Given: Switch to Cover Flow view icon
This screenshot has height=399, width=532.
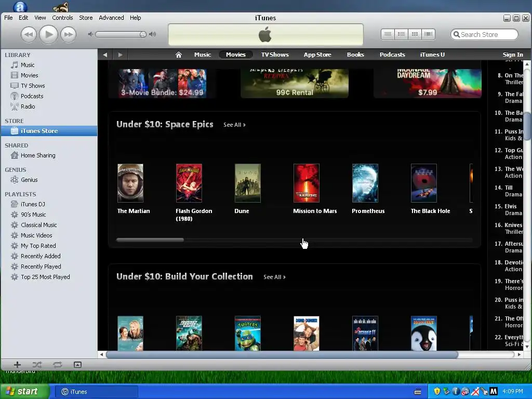Looking at the screenshot, I should point(428,34).
